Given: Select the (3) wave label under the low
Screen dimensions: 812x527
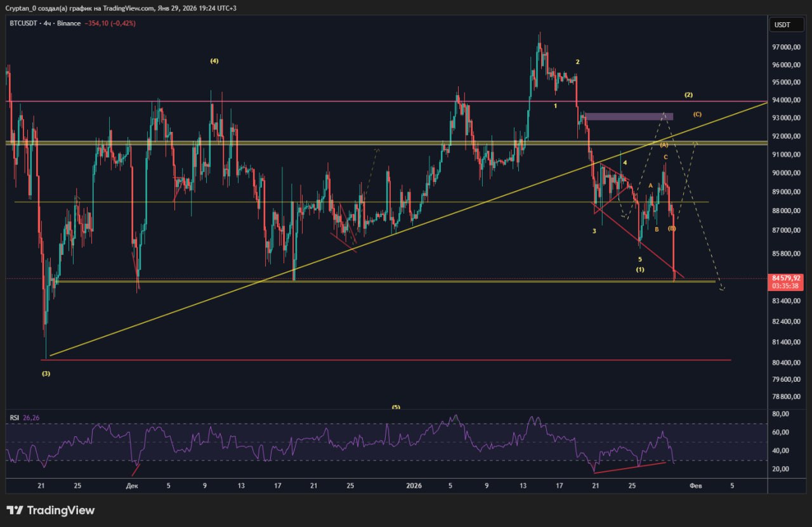Looking at the screenshot, I should [46, 374].
